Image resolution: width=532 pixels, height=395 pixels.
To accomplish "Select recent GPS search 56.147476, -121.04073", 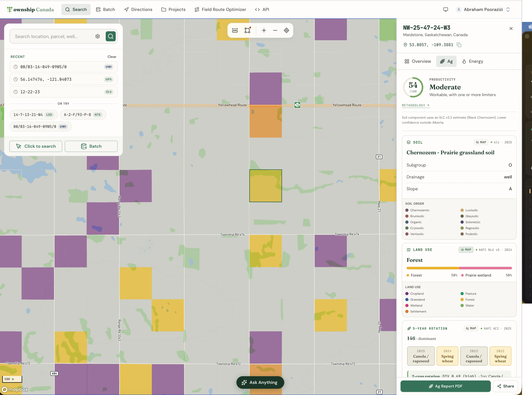I will pos(63,79).
